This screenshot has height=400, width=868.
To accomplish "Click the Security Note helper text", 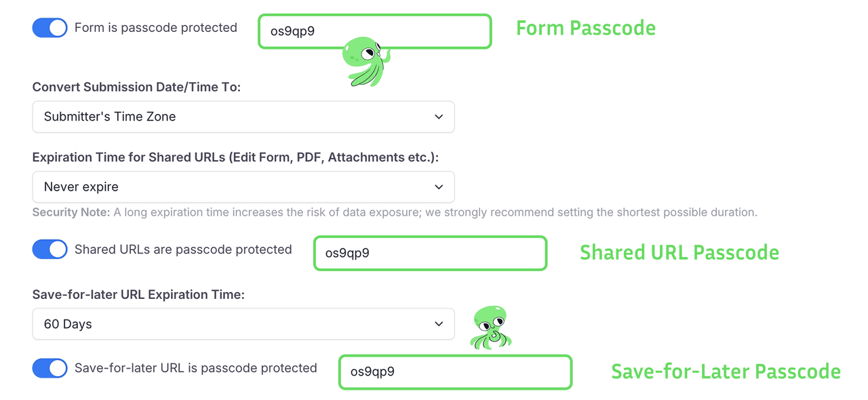I will point(395,212).
